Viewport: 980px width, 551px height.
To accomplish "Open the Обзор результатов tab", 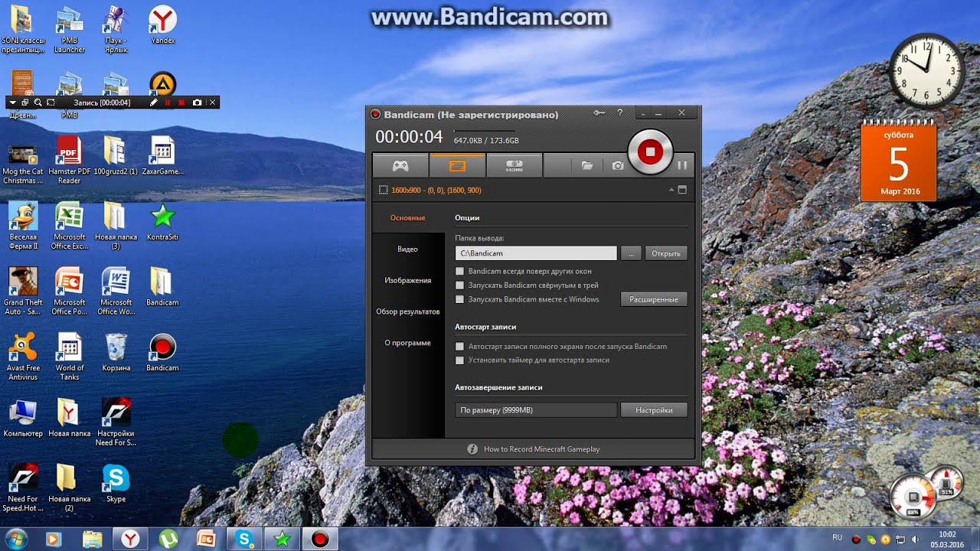I will pyautogui.click(x=407, y=311).
